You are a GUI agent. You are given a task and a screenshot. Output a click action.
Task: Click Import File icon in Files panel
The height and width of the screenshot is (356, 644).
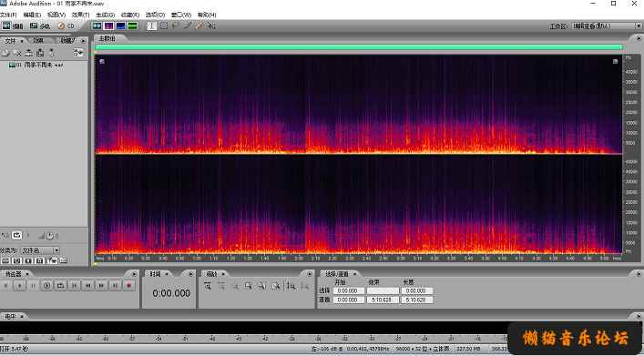[x=5, y=53]
